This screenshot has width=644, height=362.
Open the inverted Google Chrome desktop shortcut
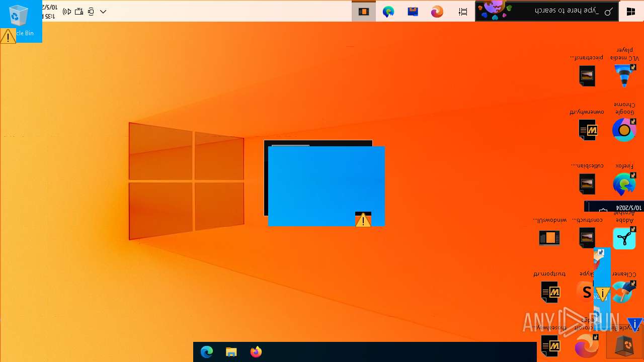pos(624,130)
